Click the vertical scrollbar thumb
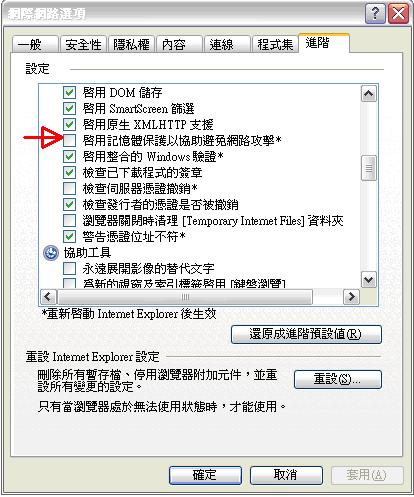Screen dimensions: 414x497 coord(369,168)
